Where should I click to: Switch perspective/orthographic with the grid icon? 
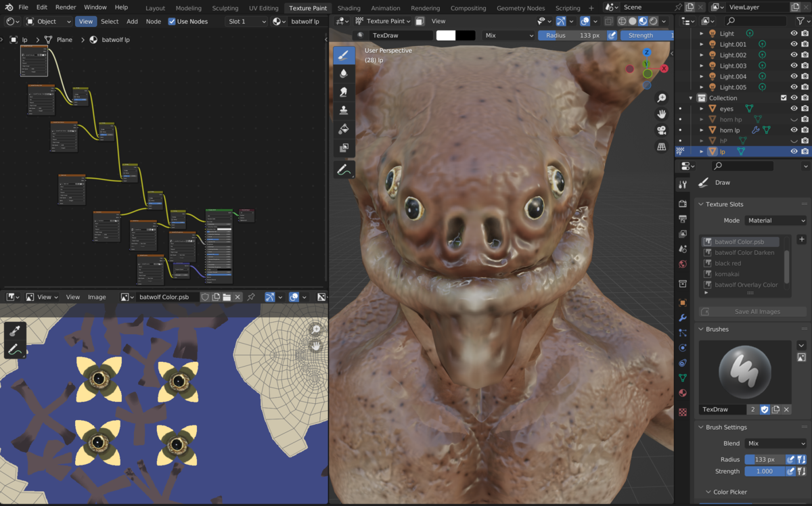click(x=661, y=147)
